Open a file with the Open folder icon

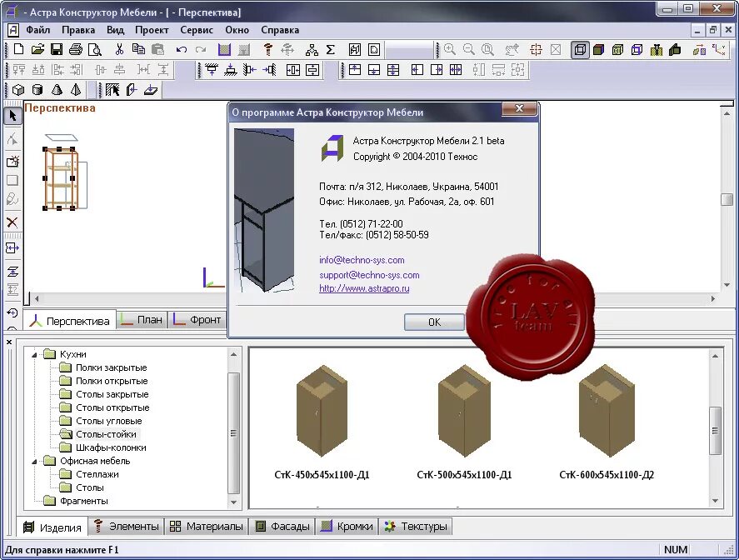coord(37,49)
